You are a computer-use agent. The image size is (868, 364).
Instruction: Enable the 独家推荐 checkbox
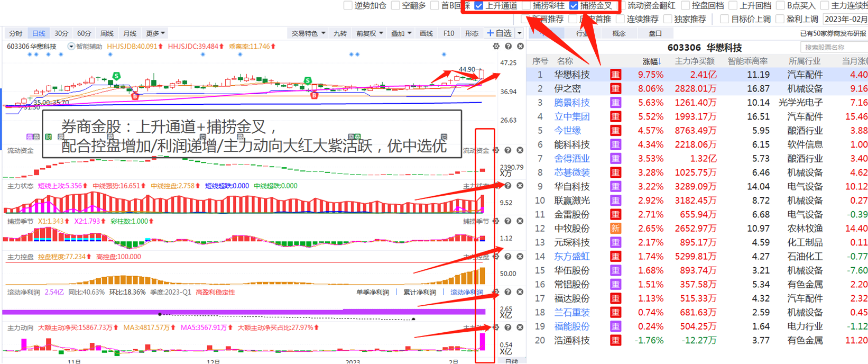[668, 19]
